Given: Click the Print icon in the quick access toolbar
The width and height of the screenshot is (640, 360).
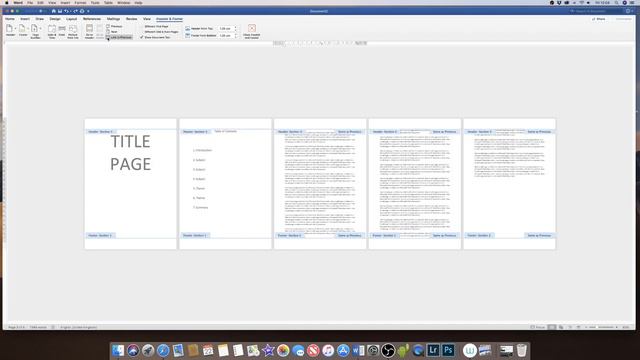Looking at the screenshot, I should [x=82, y=11].
